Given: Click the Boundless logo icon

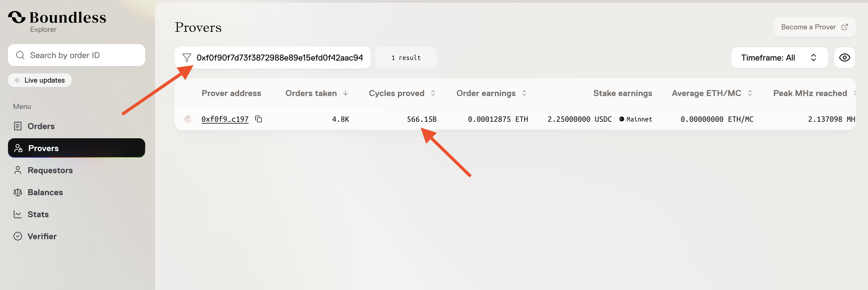Looking at the screenshot, I should click(x=17, y=17).
